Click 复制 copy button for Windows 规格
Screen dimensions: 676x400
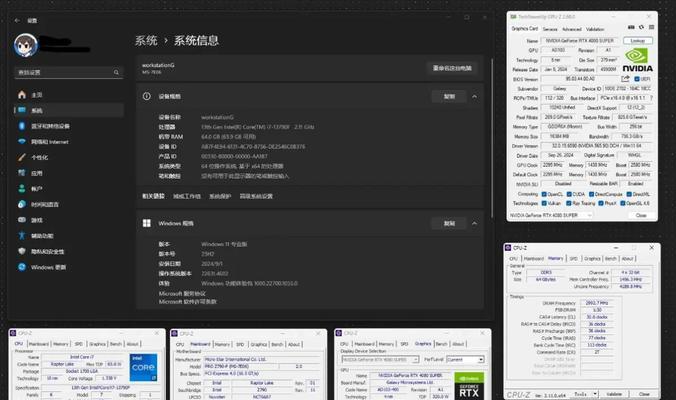[449, 223]
